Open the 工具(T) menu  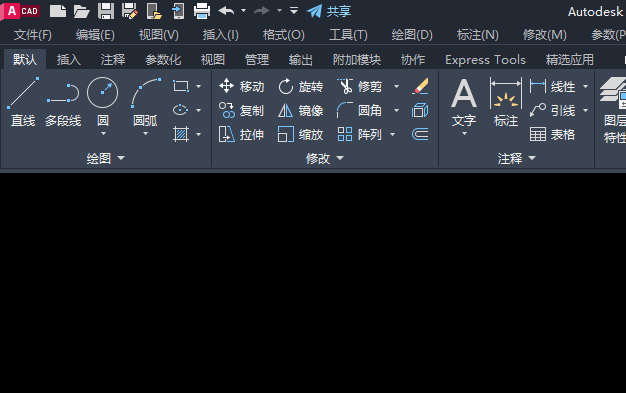[x=348, y=35]
